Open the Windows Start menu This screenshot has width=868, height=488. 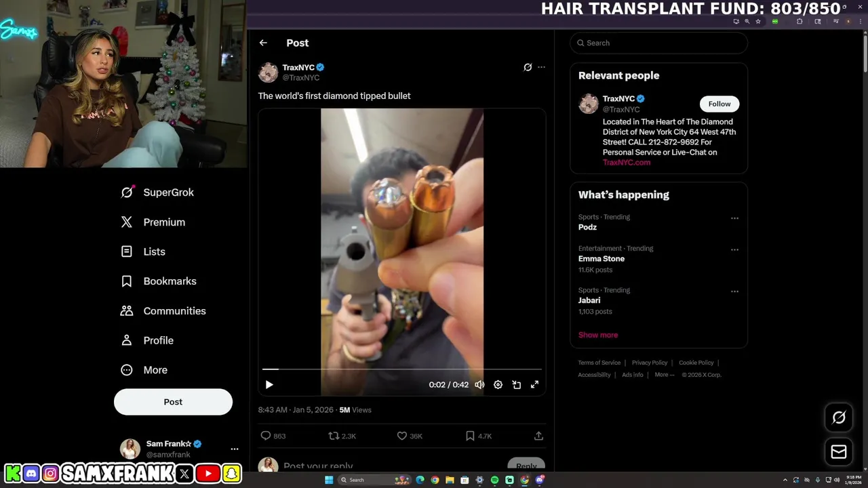click(x=329, y=480)
